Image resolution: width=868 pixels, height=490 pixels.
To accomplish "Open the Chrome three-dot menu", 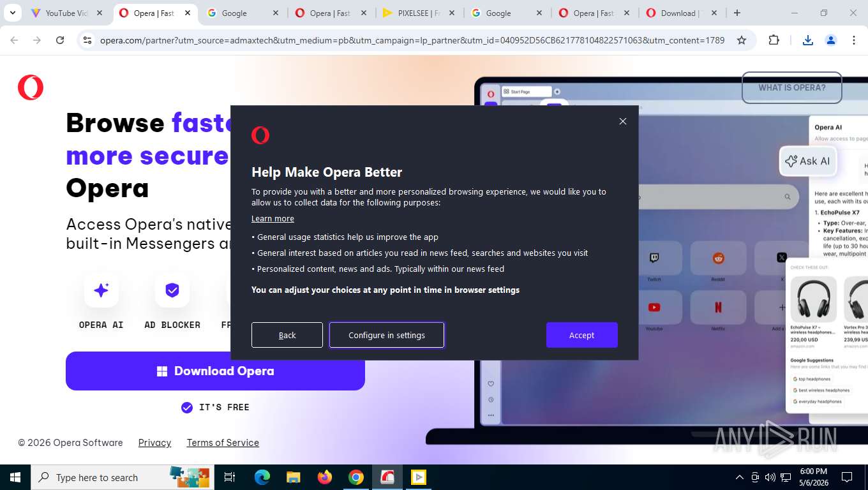I will [x=854, y=40].
